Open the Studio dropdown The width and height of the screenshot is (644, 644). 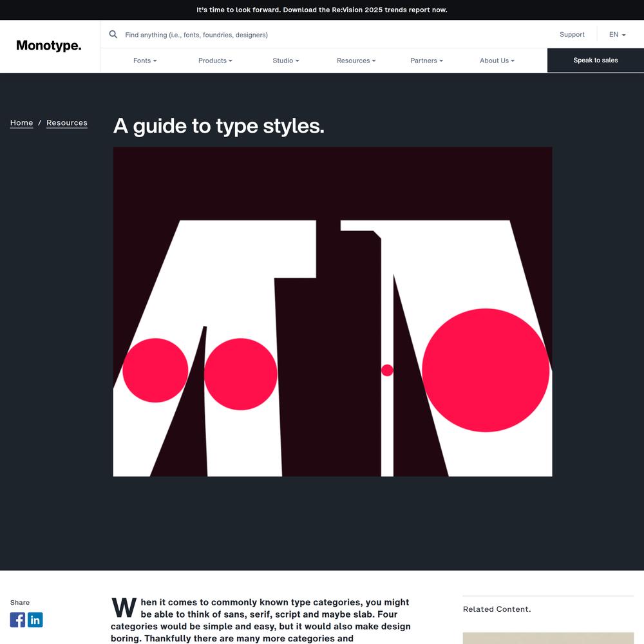point(286,61)
